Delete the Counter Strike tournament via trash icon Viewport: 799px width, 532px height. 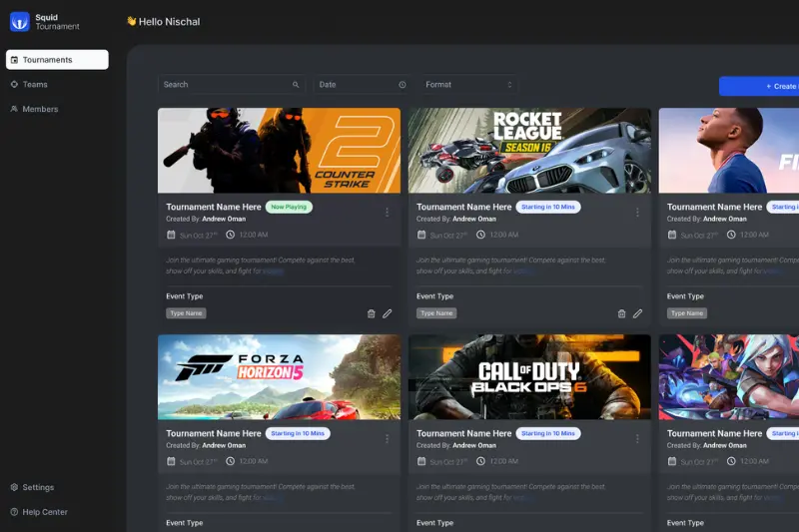coord(371,313)
